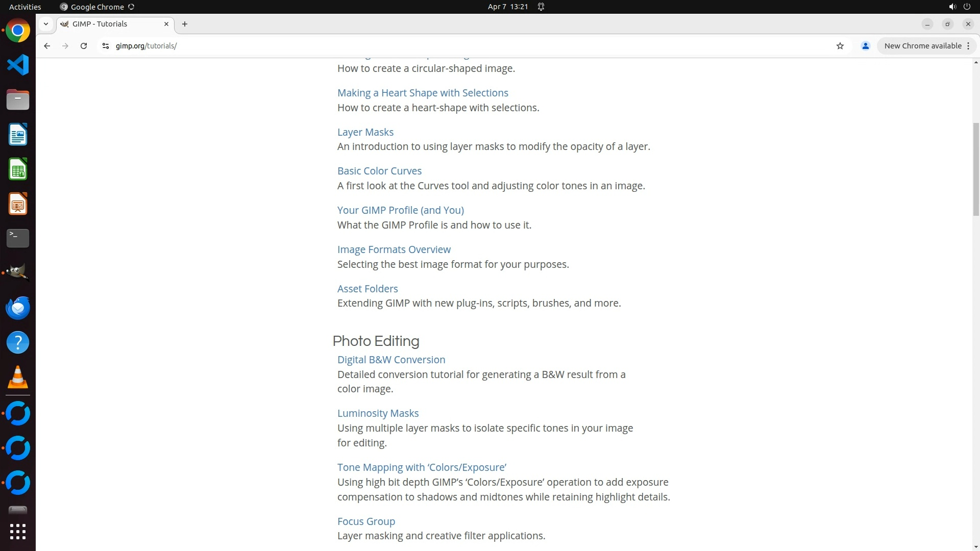This screenshot has width=980, height=551.
Task: Open the Layer Masks tutorial link
Action: pyautogui.click(x=365, y=132)
